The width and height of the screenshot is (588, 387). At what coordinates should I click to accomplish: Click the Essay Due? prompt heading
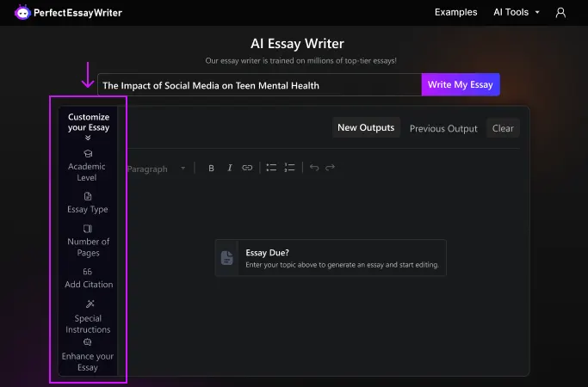pyautogui.click(x=268, y=253)
